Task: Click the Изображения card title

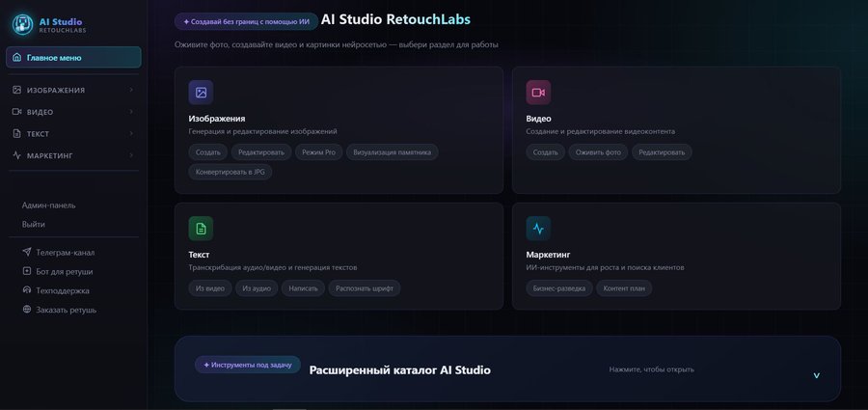Action: [216, 119]
